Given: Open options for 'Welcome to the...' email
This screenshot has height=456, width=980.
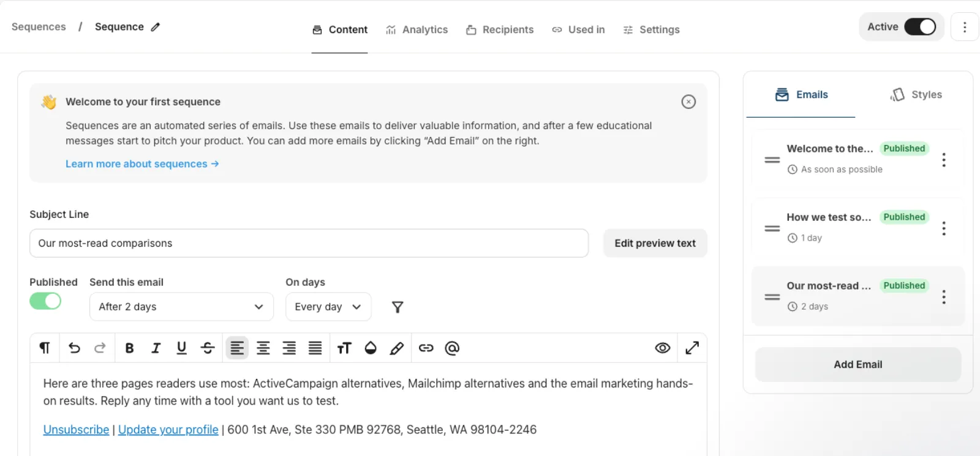Looking at the screenshot, I should [944, 160].
